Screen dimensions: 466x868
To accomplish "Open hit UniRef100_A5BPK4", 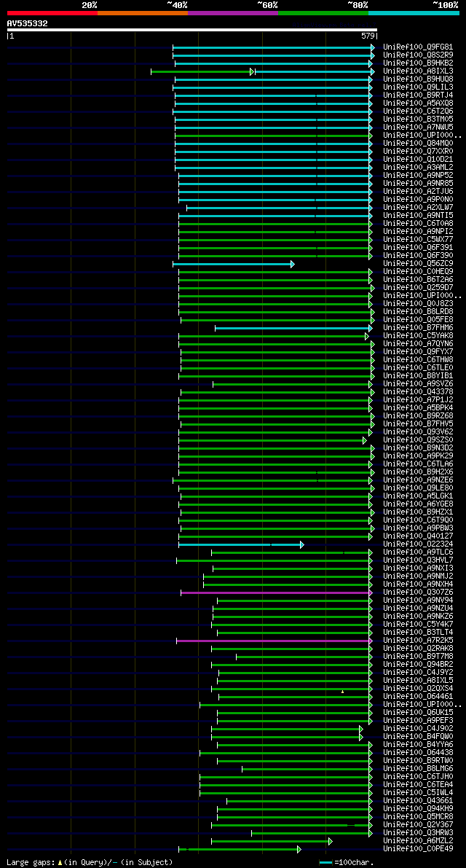I will coord(418,408).
